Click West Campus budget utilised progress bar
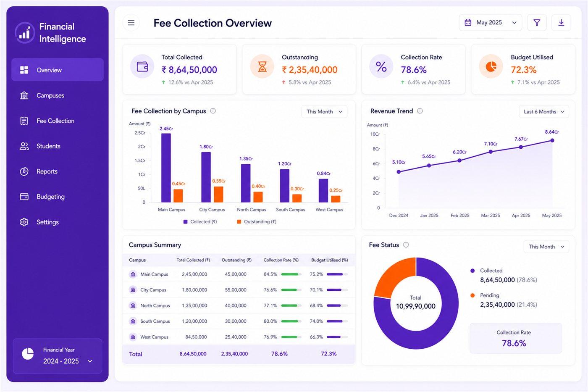Screen dimensions: 588x392 337,337
